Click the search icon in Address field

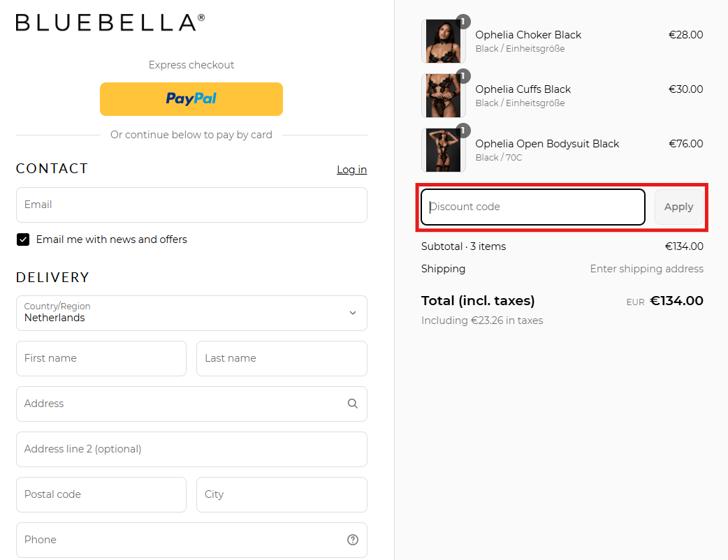pos(352,404)
